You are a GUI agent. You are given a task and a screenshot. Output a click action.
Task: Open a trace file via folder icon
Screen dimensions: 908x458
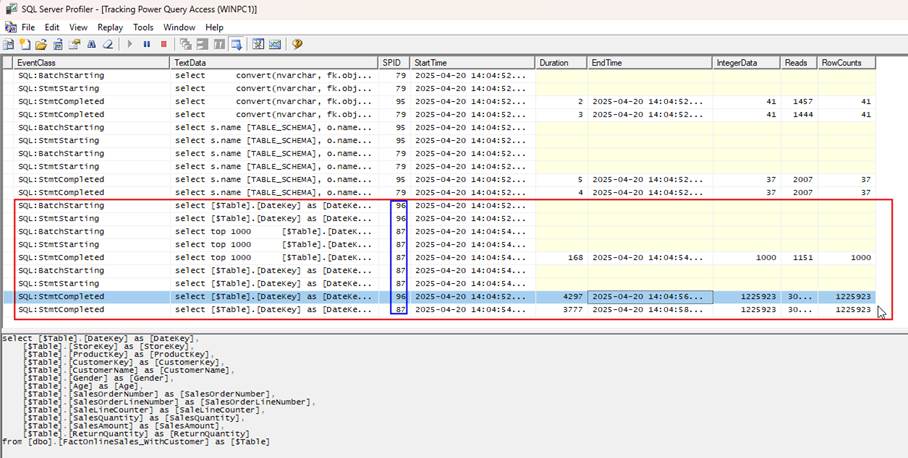pyautogui.click(x=41, y=44)
